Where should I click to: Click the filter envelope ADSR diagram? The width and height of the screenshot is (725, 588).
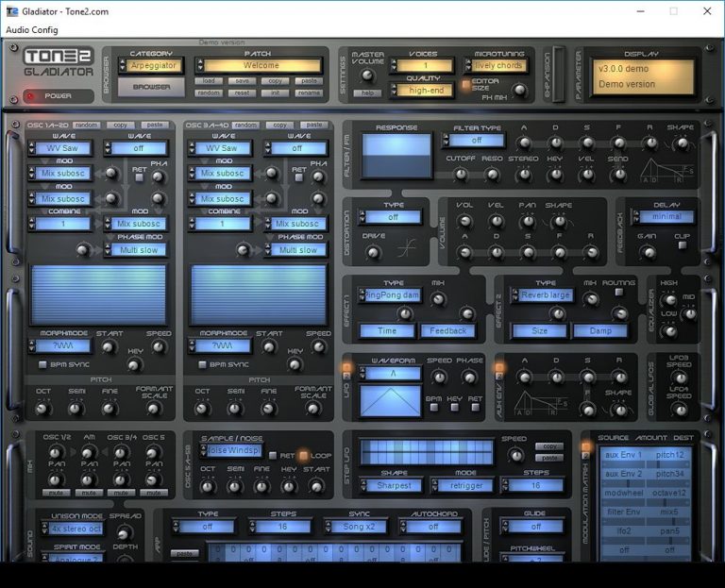(x=666, y=171)
